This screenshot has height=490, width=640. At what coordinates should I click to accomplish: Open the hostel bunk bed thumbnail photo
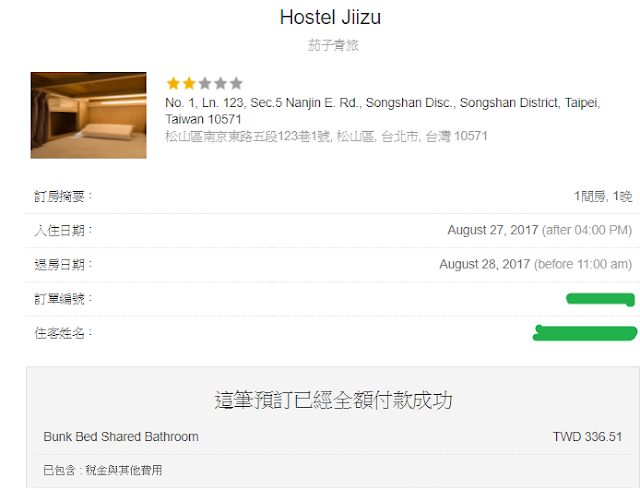tap(89, 115)
